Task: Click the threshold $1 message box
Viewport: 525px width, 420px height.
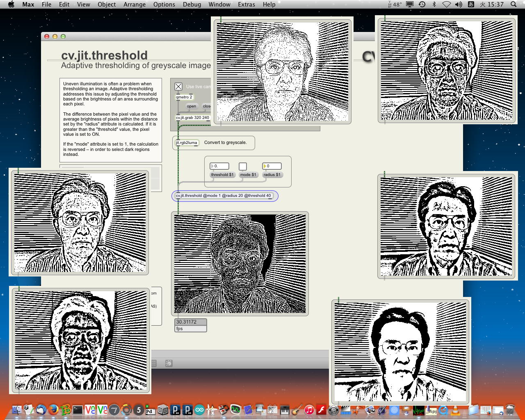Action: [222, 175]
